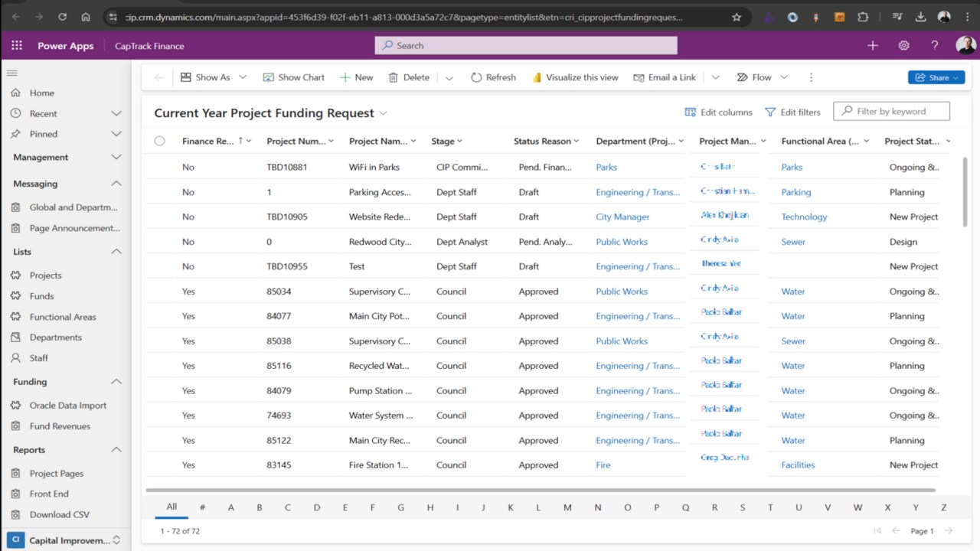Click the plus icon in purple header
This screenshot has width=980, height=551.
point(872,45)
